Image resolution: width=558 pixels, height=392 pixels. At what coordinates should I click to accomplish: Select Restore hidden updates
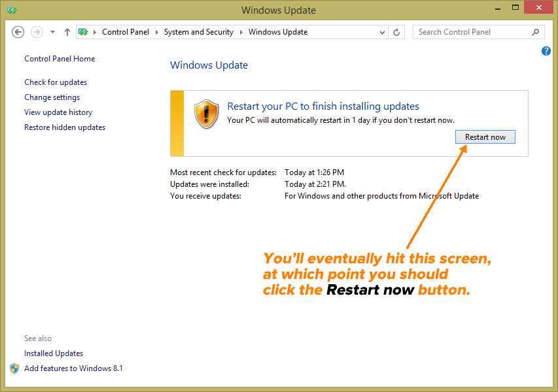65,127
